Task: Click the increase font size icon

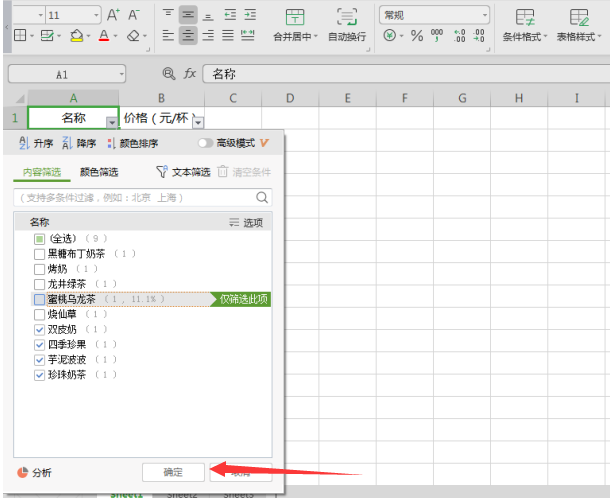Action: (113, 15)
